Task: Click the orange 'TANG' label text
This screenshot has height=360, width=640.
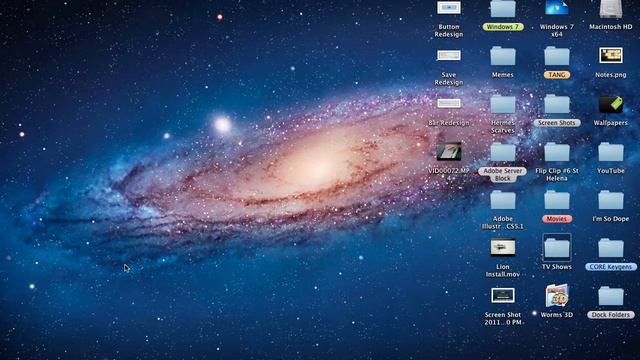Action: 557,75
